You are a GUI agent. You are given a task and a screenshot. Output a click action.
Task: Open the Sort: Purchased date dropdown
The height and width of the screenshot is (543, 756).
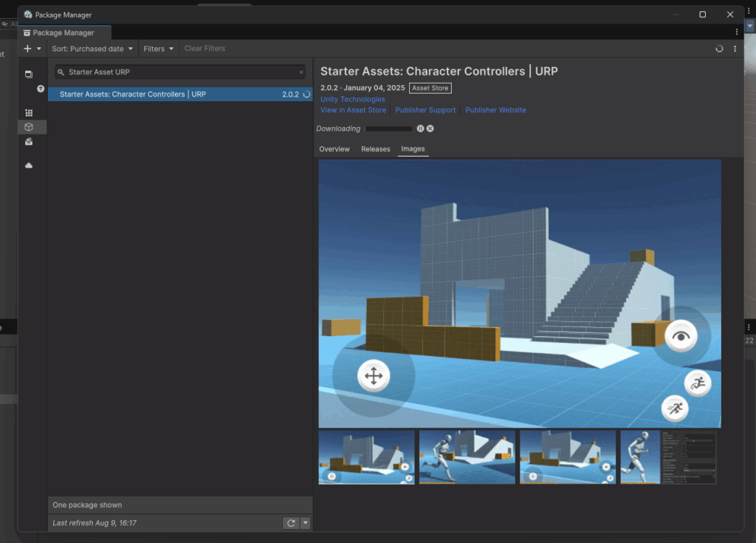point(92,49)
